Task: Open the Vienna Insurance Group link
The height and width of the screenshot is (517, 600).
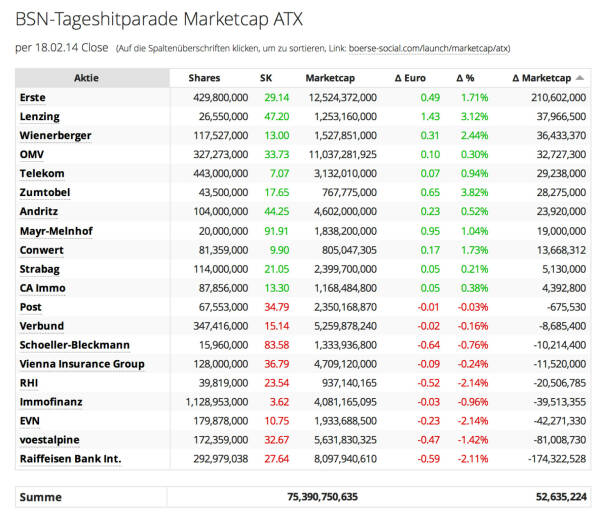Action: 82,364
